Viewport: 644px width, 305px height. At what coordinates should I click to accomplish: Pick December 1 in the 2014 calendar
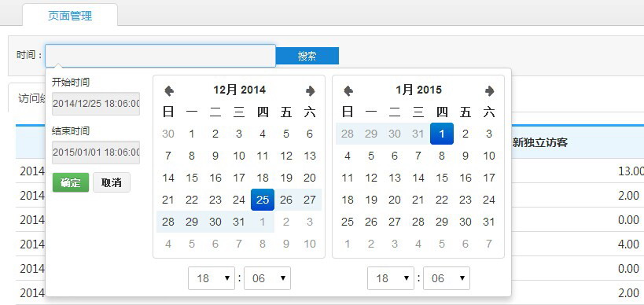point(192,134)
